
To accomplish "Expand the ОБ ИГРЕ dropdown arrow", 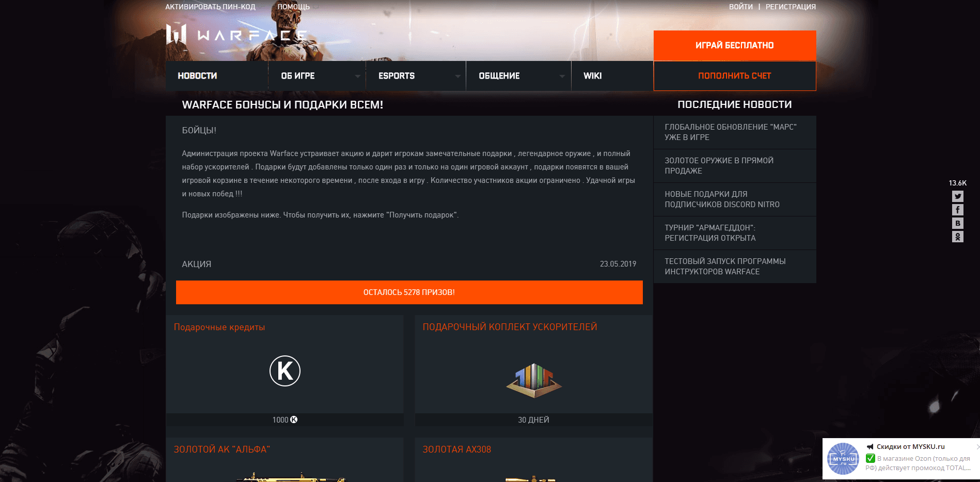I will tap(358, 76).
